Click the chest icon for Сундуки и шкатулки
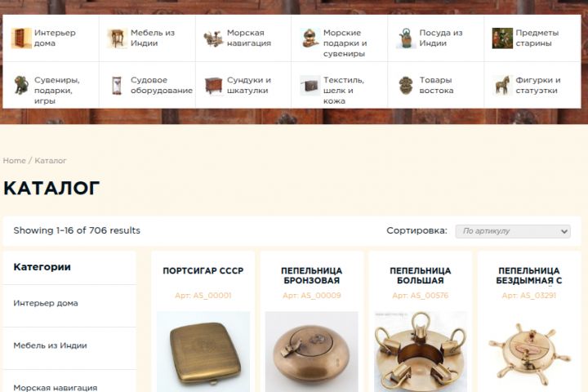This screenshot has width=588, height=392. coord(213,86)
